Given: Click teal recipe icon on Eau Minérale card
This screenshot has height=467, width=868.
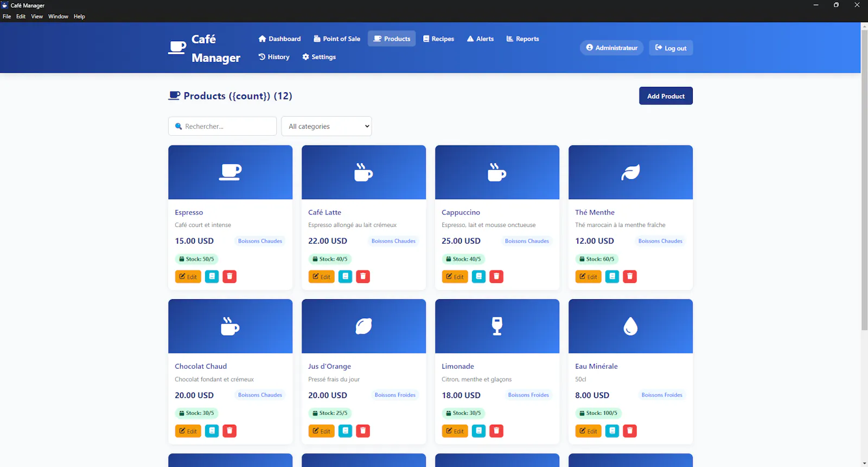Looking at the screenshot, I should click(x=612, y=431).
